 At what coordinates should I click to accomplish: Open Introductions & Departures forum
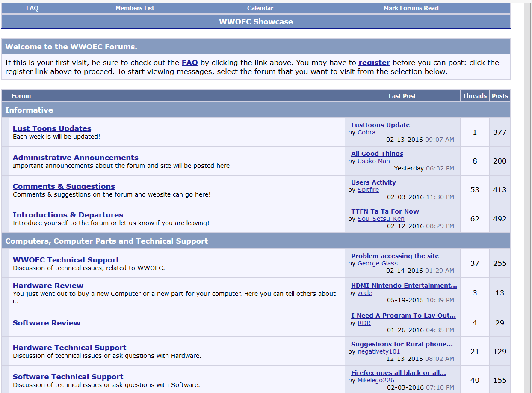click(x=68, y=215)
